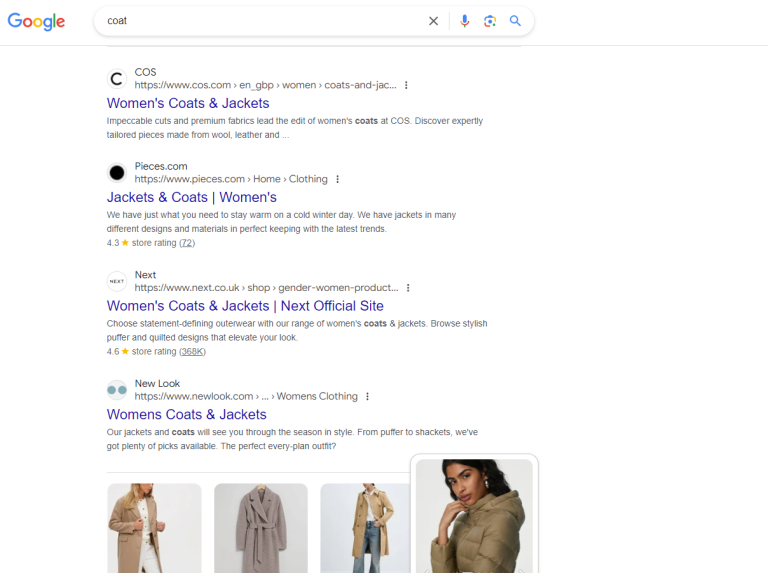This screenshot has width=768, height=573.
Task: Open the Women's Coats & Jackets COS link
Action: point(188,103)
